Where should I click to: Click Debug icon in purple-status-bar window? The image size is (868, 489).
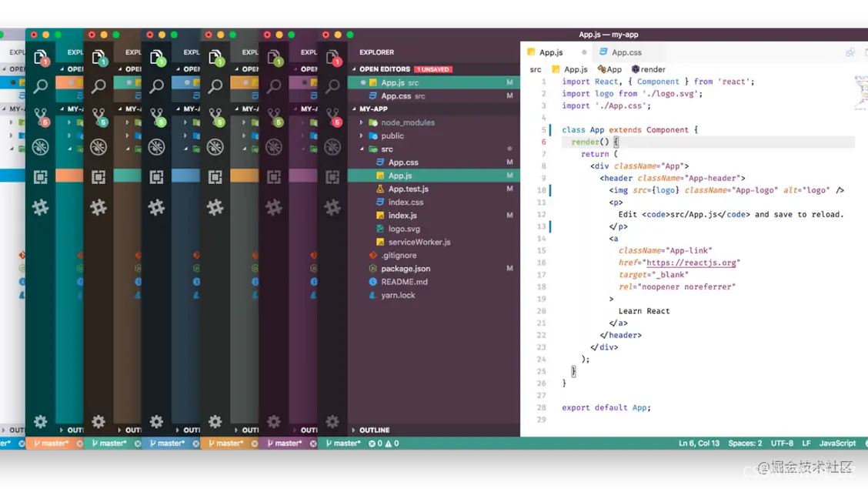click(274, 147)
